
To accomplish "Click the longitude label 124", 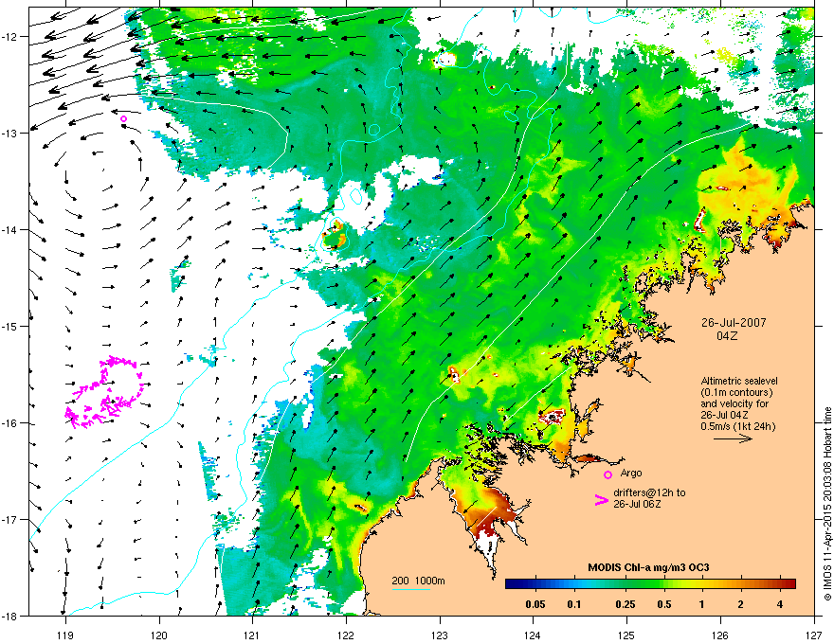I will [533, 635].
